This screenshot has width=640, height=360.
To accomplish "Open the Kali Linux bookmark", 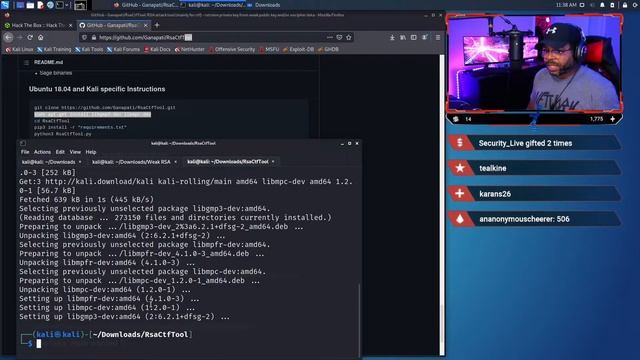I will point(20,49).
